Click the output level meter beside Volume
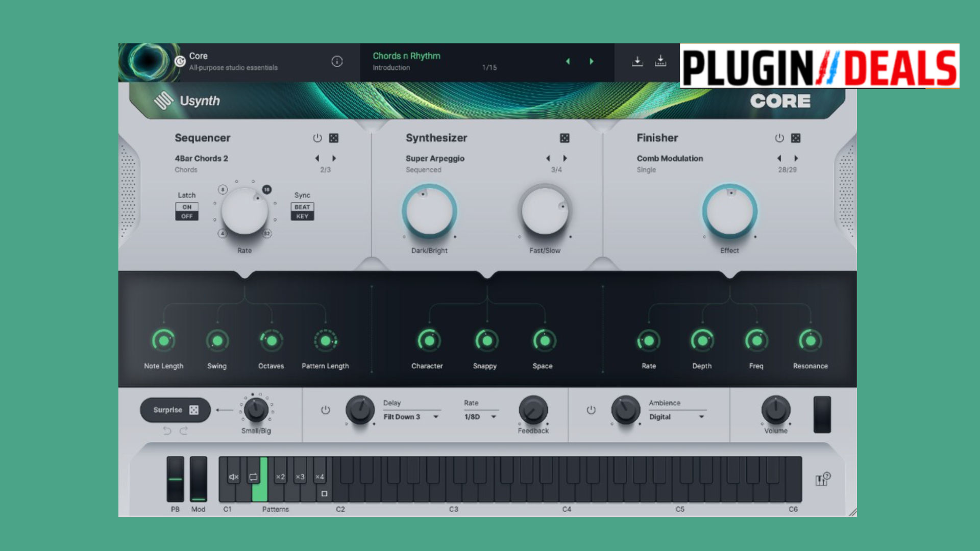980x551 pixels. click(822, 415)
